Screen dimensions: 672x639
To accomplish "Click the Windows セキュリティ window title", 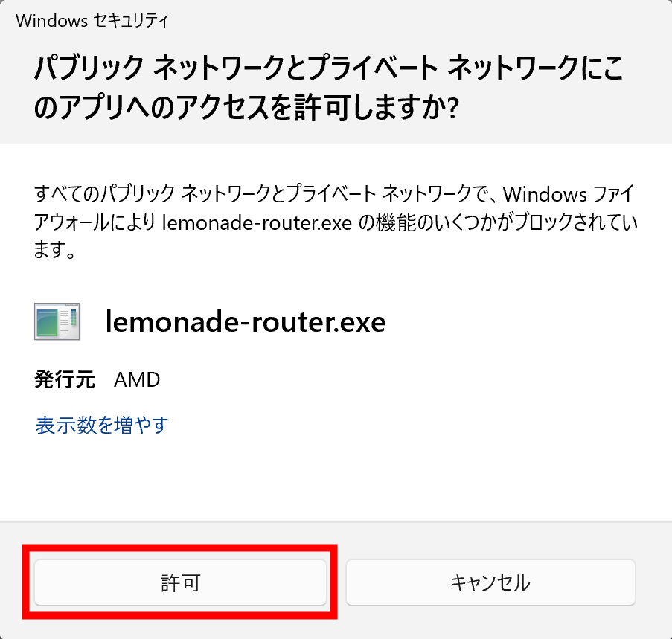I will [92, 21].
